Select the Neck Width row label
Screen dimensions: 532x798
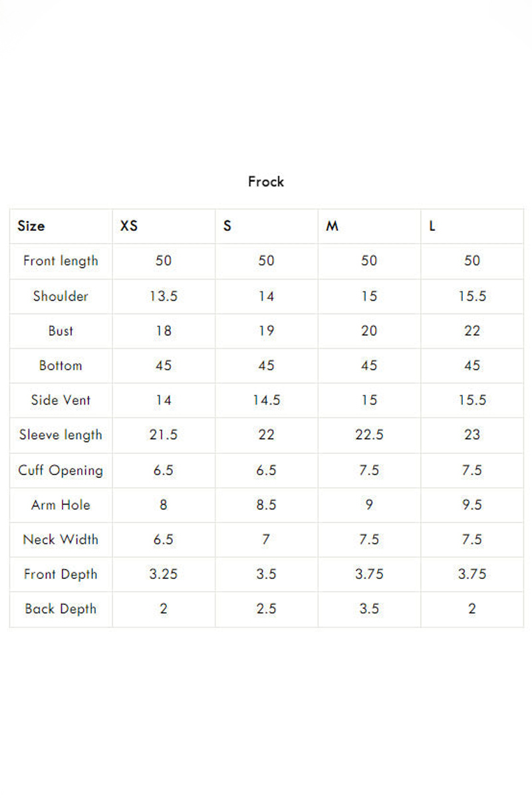(61, 540)
